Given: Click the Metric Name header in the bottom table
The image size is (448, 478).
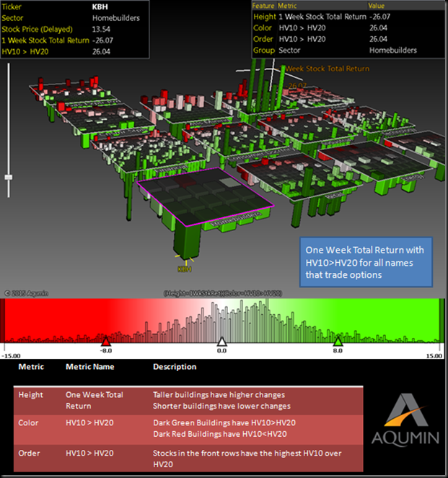Looking at the screenshot, I should coord(90,367).
